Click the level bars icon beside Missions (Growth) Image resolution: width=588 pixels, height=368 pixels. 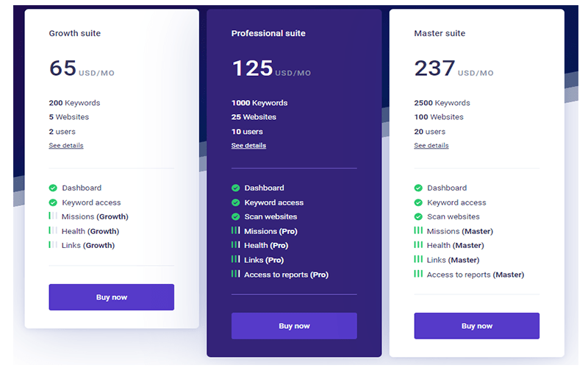point(53,216)
